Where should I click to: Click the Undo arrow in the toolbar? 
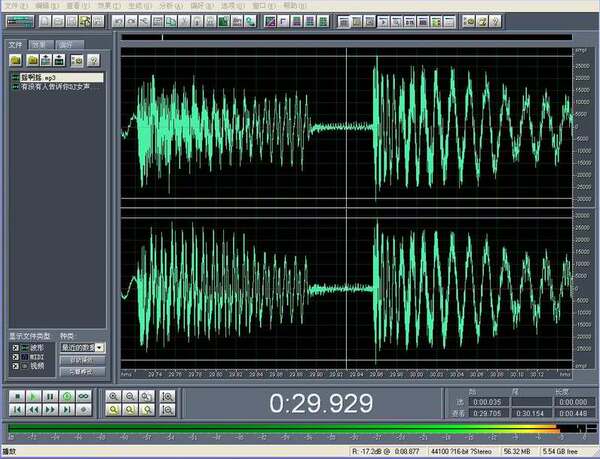119,20
